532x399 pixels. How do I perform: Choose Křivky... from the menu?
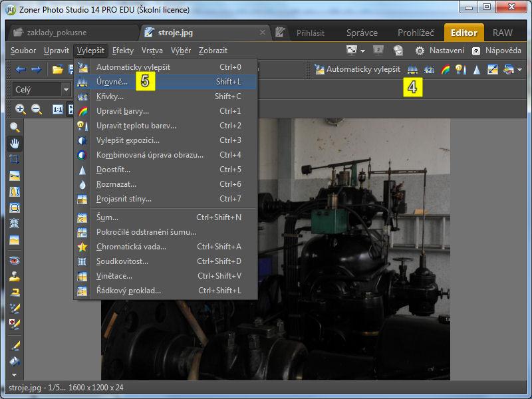tap(165, 96)
